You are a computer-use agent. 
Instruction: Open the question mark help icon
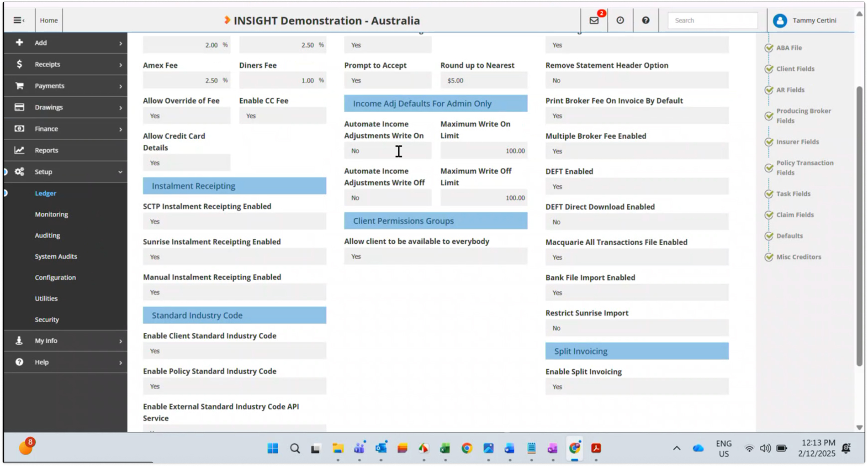pyautogui.click(x=646, y=20)
